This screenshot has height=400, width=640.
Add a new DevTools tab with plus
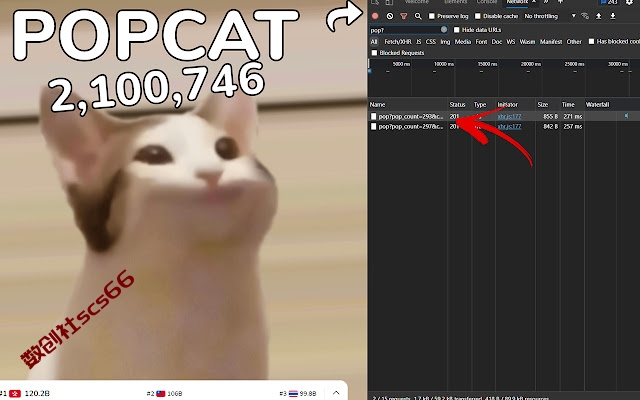click(x=560, y=2)
